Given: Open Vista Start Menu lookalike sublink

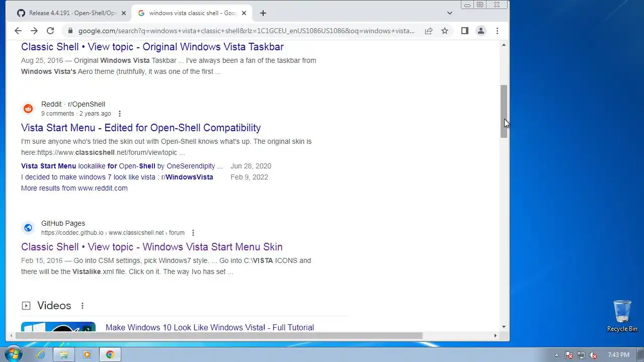Looking at the screenshot, I should pyautogui.click(x=122, y=166).
